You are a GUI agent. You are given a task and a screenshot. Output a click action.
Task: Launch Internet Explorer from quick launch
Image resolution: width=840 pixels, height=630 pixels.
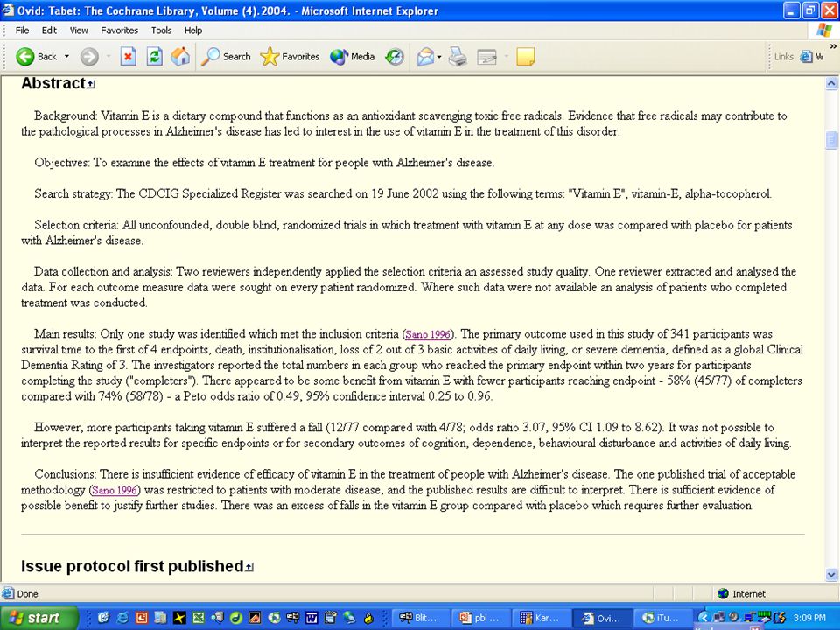tap(122, 618)
